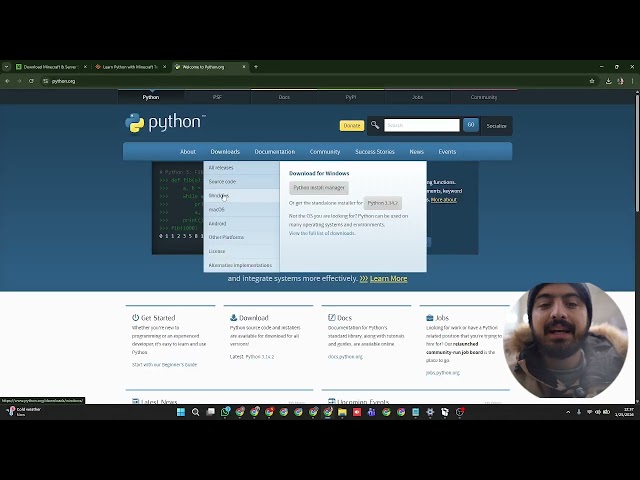Choose Android in Downloads menu
This screenshot has width=640, height=480.
coord(242,223)
